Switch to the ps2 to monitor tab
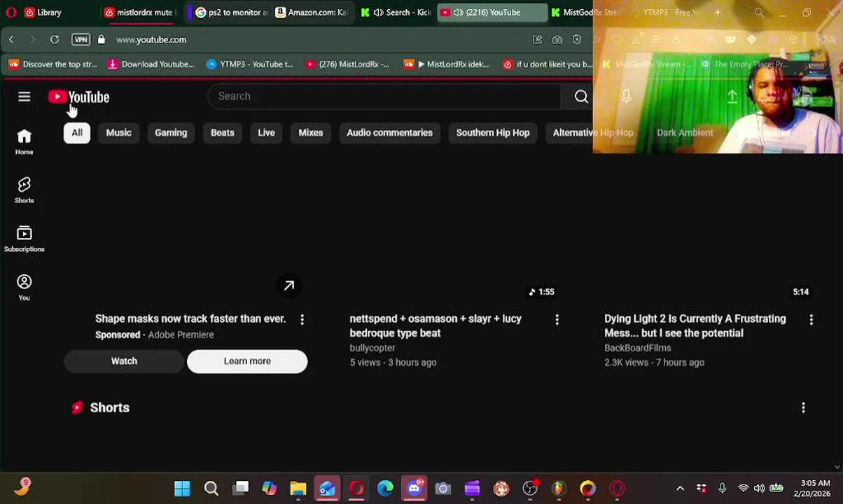843x504 pixels. 232,12
